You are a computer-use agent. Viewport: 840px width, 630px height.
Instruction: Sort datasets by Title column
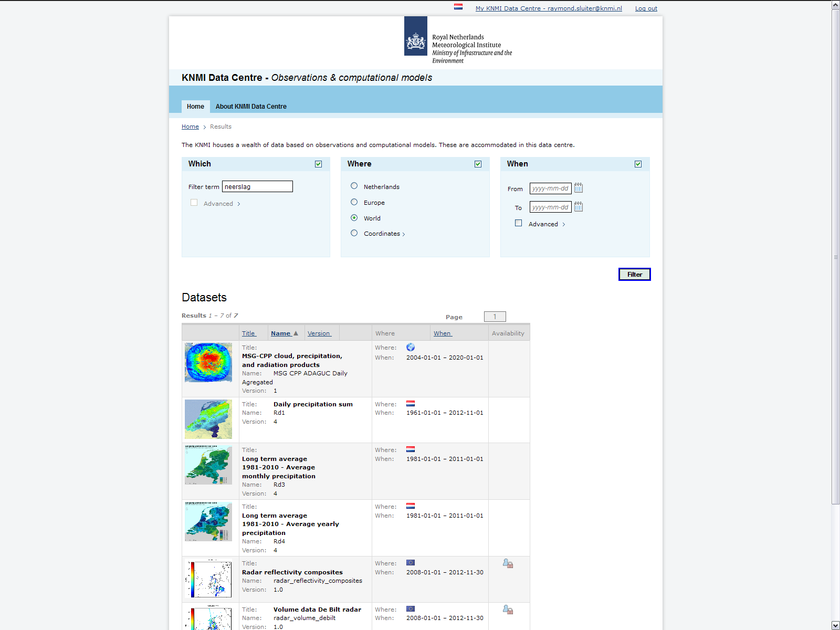249,333
